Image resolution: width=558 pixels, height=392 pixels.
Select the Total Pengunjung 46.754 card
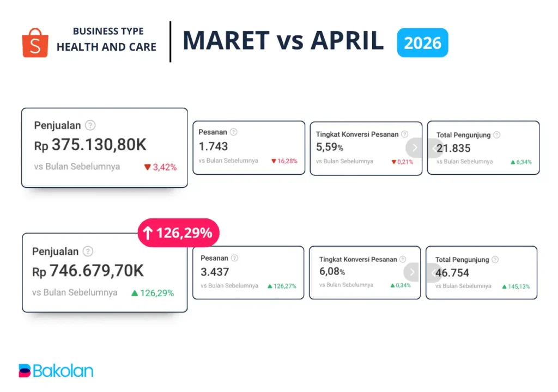point(481,273)
